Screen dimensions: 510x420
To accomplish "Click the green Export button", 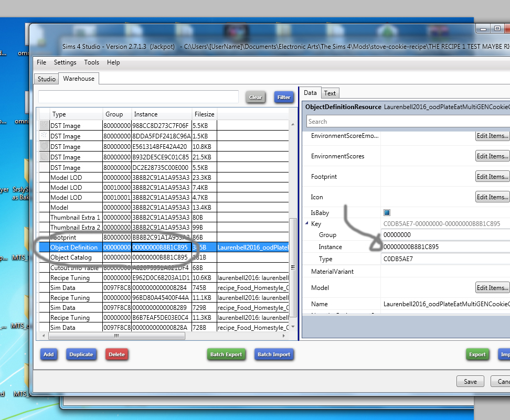I will pyautogui.click(x=477, y=354).
